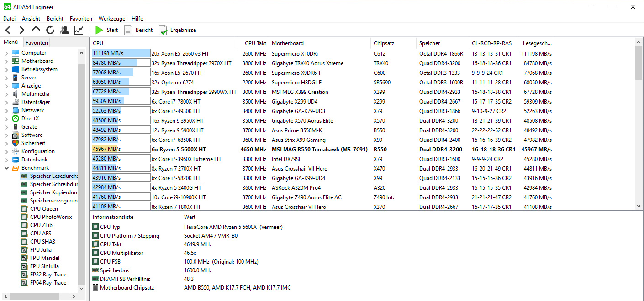Expand the Konfiguration tree node
644x301 pixels.
6,151
